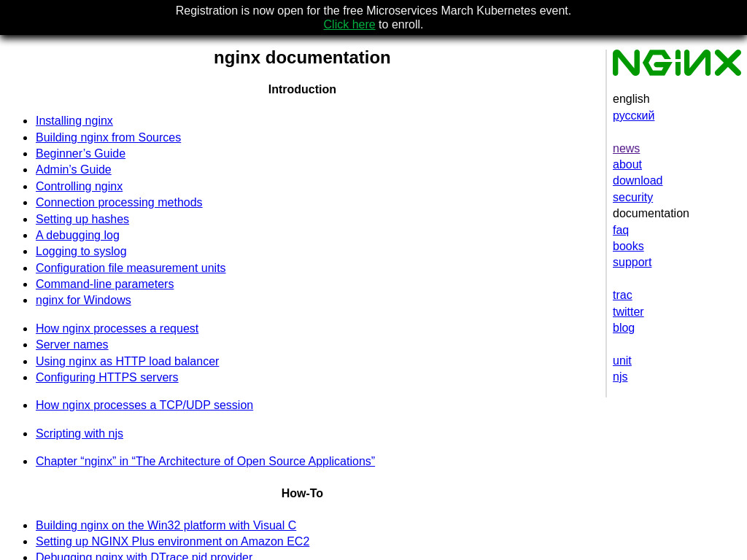The width and height of the screenshot is (747, 560).
Task: Open Setting up hashes
Action: click(82, 219)
